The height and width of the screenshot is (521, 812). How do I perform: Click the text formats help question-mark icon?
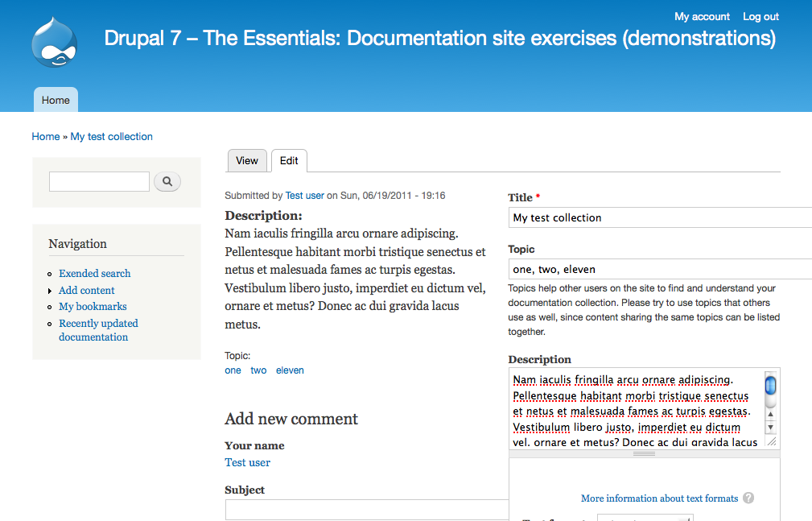click(748, 498)
